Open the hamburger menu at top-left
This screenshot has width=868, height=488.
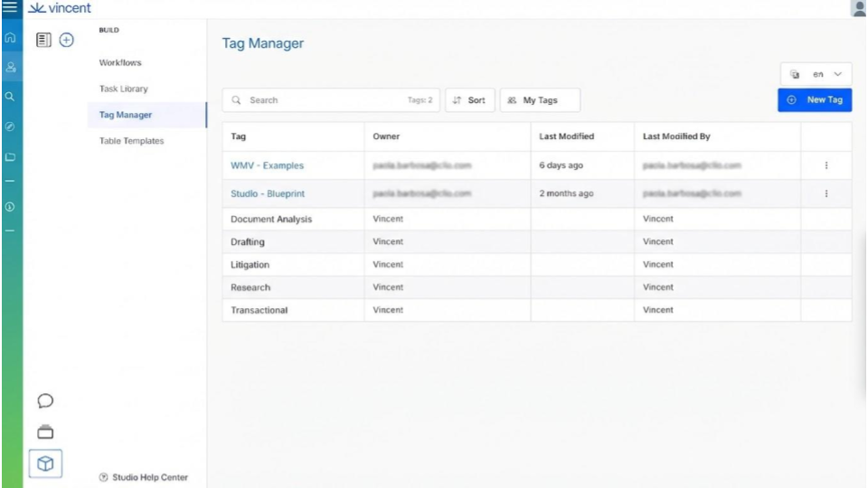click(x=10, y=8)
